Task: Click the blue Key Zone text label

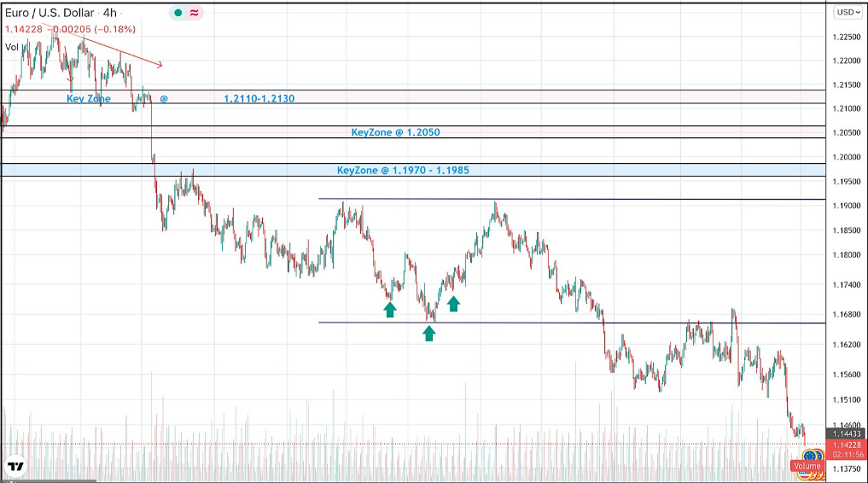Action: click(x=89, y=99)
